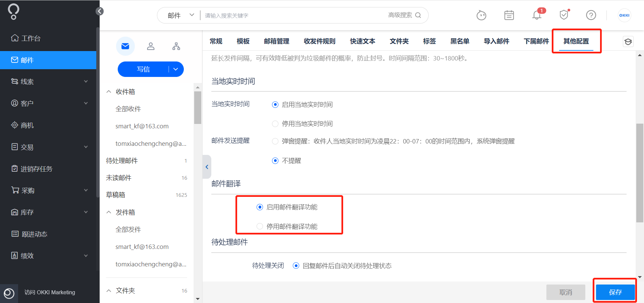Click 高级搜索 advanced search link
Image resolution: width=644 pixels, height=303 pixels.
(400, 15)
